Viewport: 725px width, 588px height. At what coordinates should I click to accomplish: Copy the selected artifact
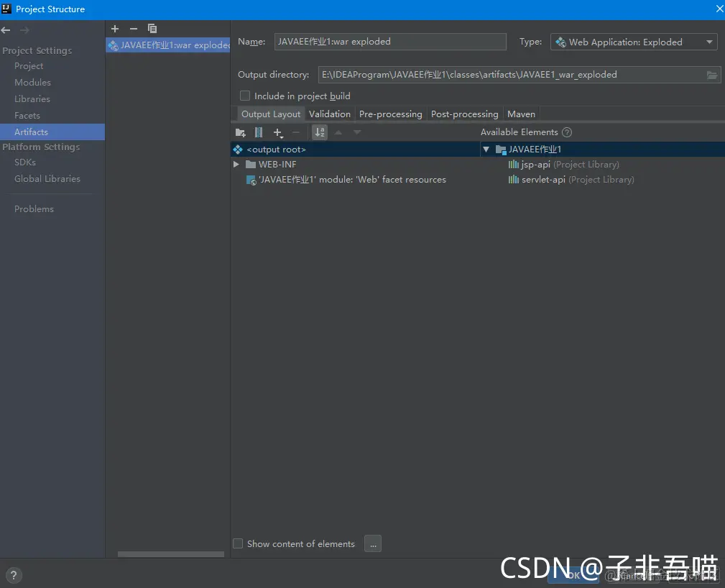click(152, 29)
